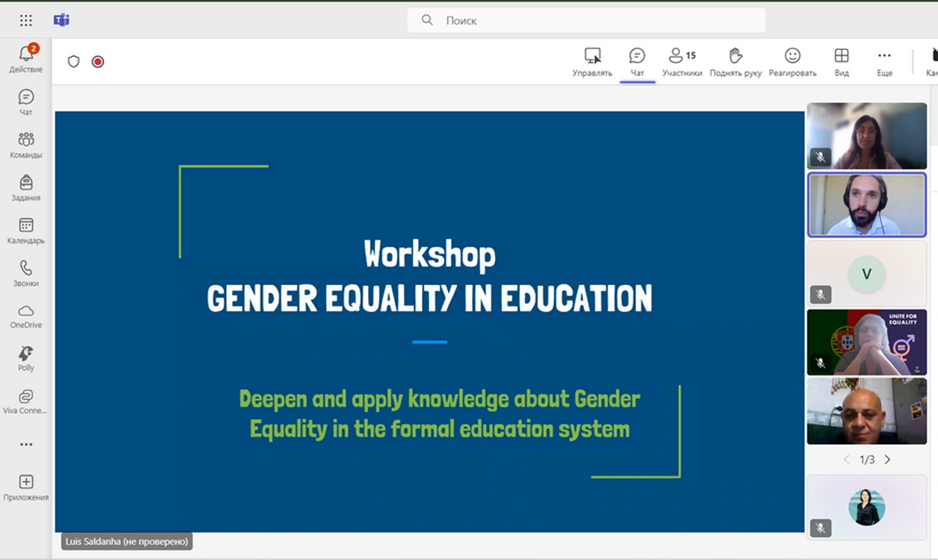938x560 pixels.
Task: Show the participants list
Action: [x=682, y=62]
